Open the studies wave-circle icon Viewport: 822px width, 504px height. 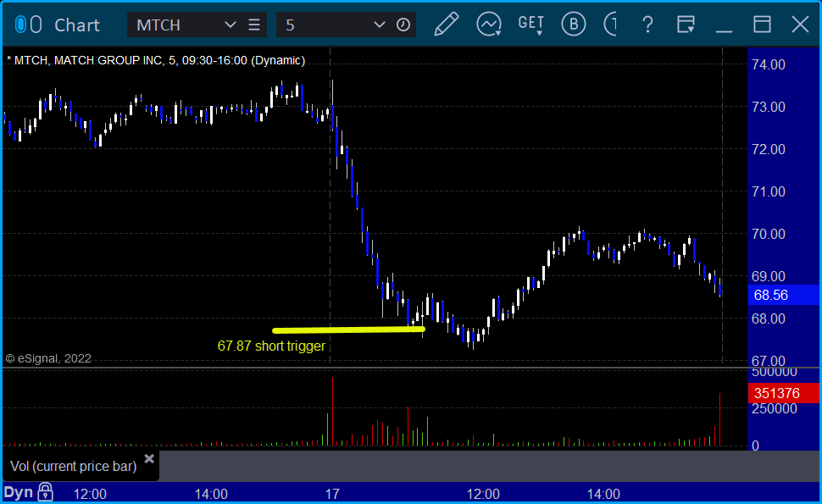pos(489,25)
